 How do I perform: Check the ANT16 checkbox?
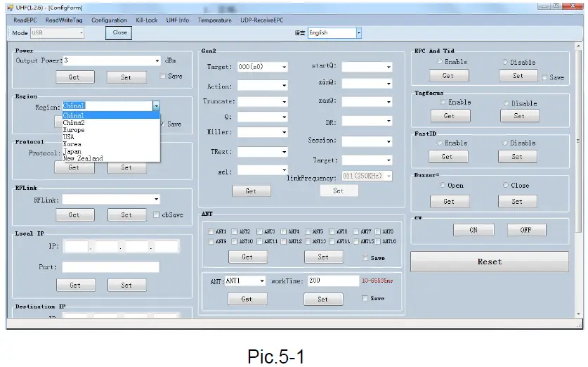pyautogui.click(x=378, y=241)
